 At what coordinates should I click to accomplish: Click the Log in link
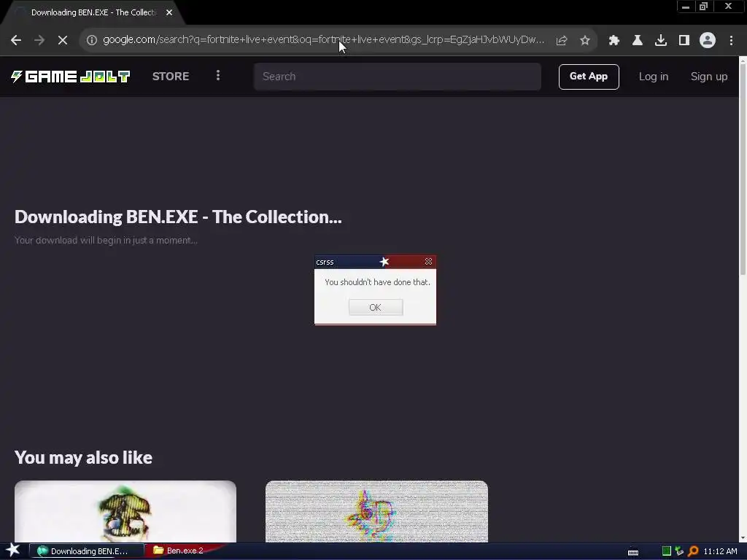pos(654,77)
